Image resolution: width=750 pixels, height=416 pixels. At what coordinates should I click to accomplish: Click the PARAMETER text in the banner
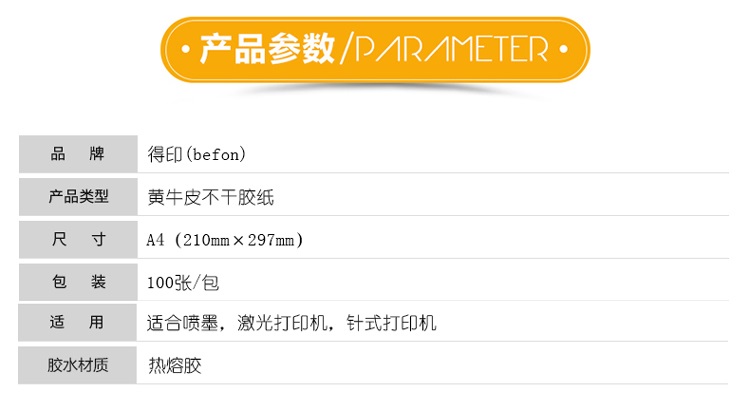pos(452,49)
